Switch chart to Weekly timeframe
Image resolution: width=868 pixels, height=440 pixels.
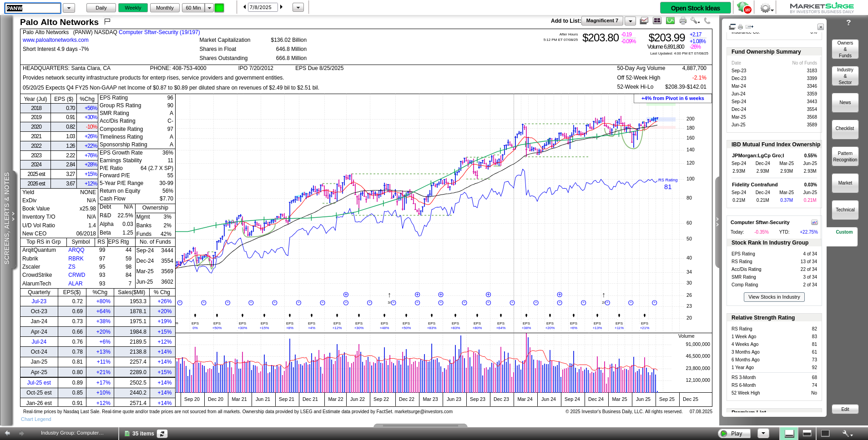[133, 8]
